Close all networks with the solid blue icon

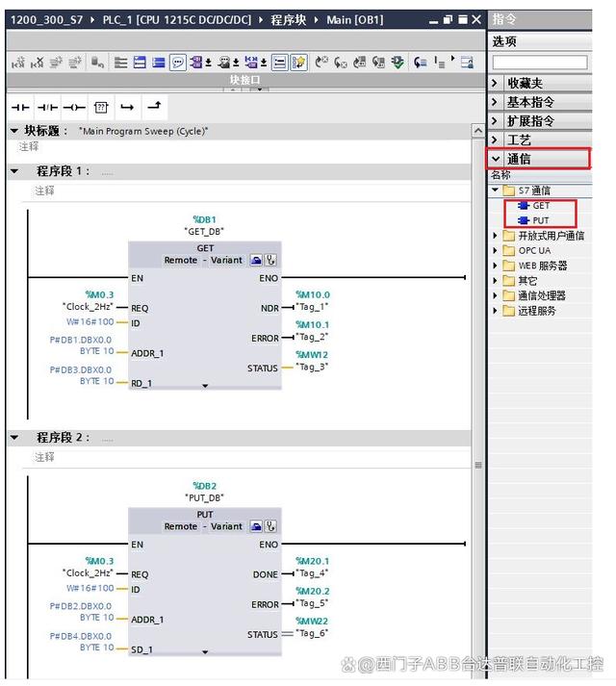[x=159, y=63]
